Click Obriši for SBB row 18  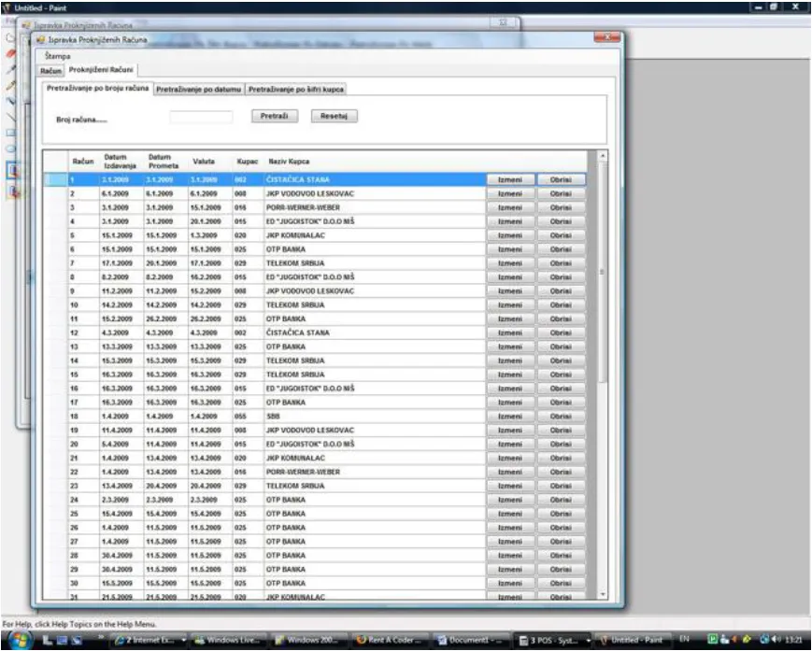561,416
